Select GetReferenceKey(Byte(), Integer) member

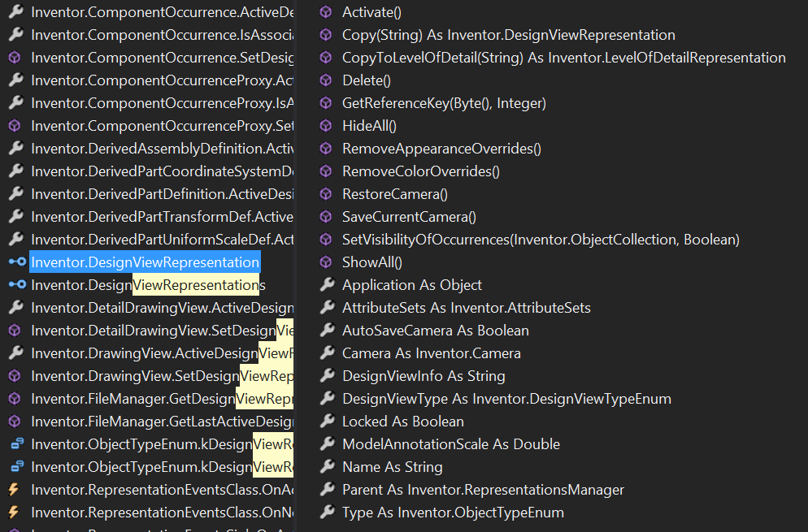click(x=444, y=103)
